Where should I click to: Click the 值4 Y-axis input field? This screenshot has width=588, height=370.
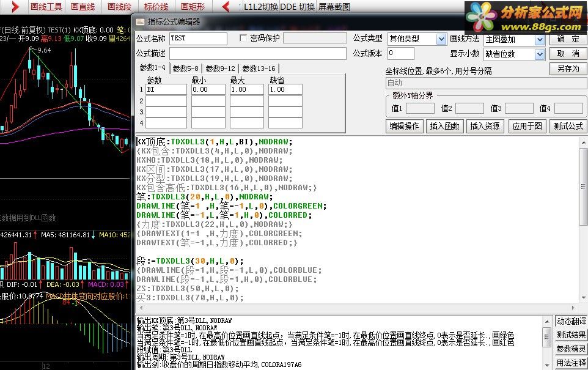pyautogui.click(x=568, y=108)
